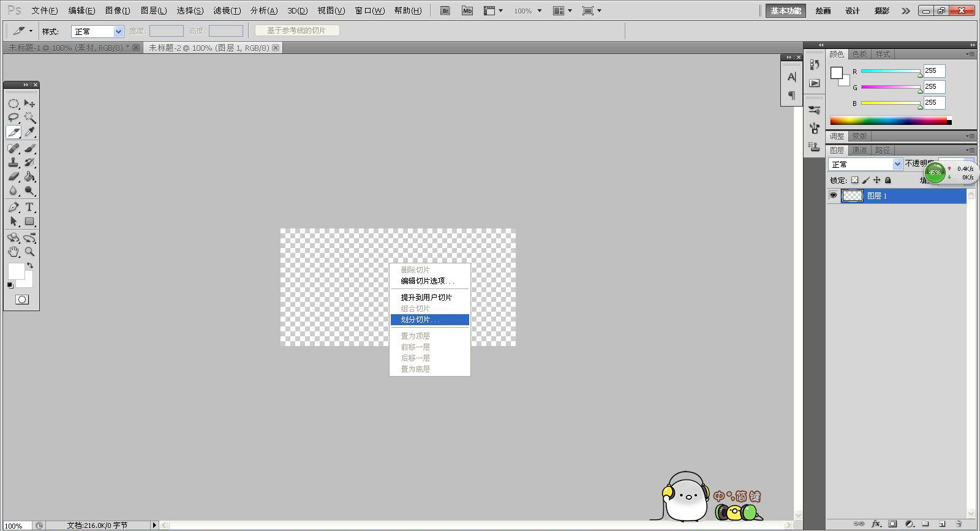Toggle lock position
Screen dimensions: 980x531
[876, 180]
